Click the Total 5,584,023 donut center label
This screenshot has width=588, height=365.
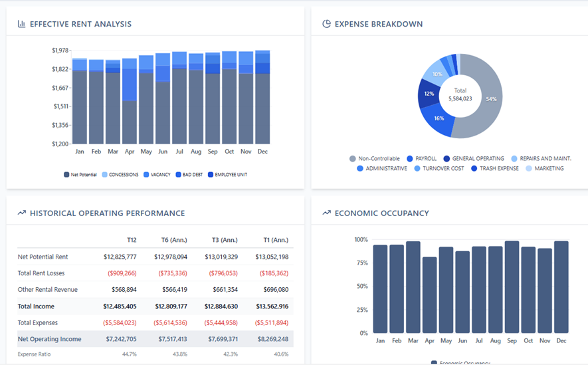pos(460,95)
